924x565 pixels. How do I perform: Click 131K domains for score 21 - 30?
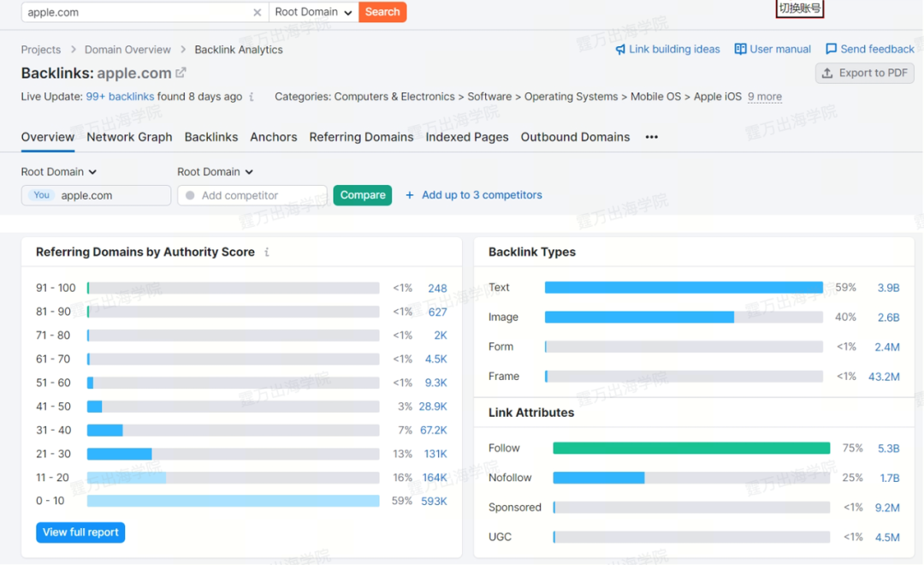pos(435,454)
